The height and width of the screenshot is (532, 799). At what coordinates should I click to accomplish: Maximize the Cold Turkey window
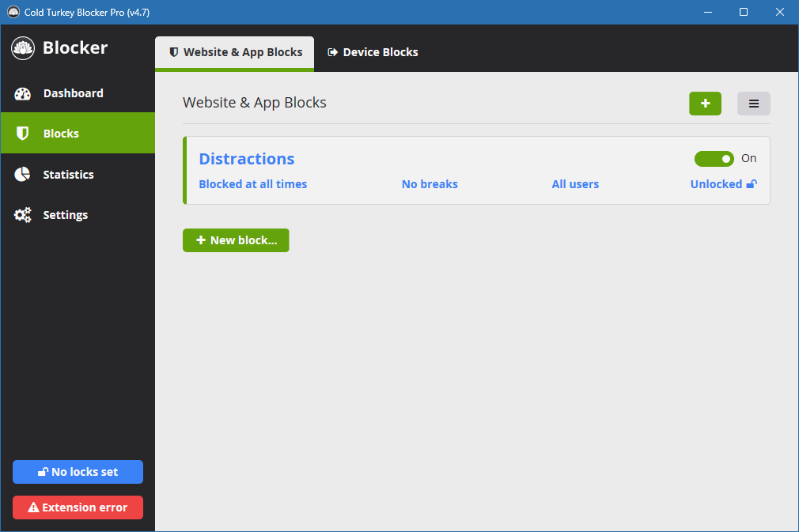point(744,12)
